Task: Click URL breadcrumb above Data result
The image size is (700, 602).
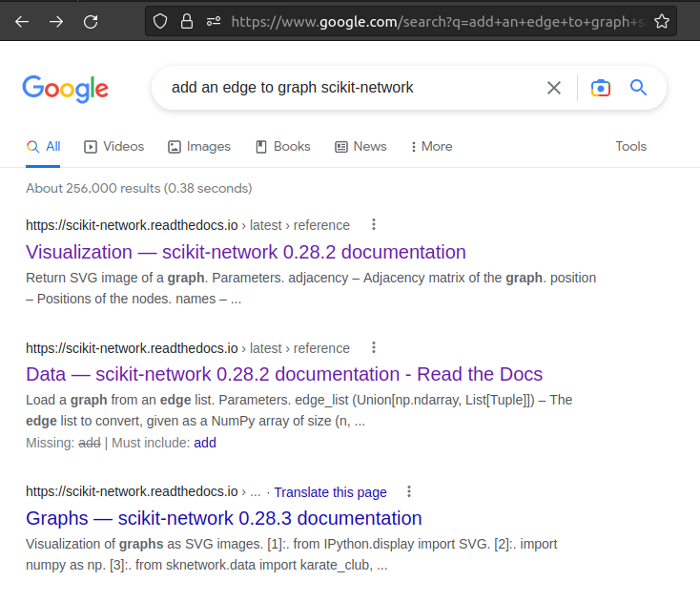Action: tap(188, 348)
